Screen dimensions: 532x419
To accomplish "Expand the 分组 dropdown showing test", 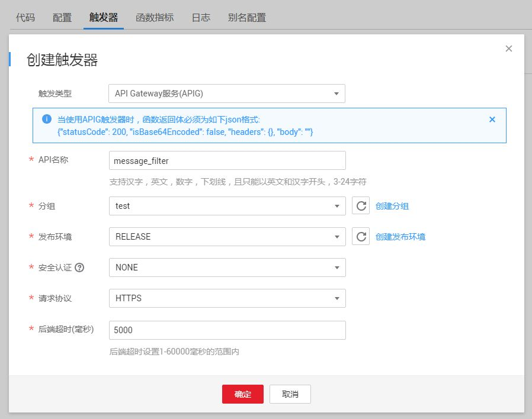I will tap(227, 206).
